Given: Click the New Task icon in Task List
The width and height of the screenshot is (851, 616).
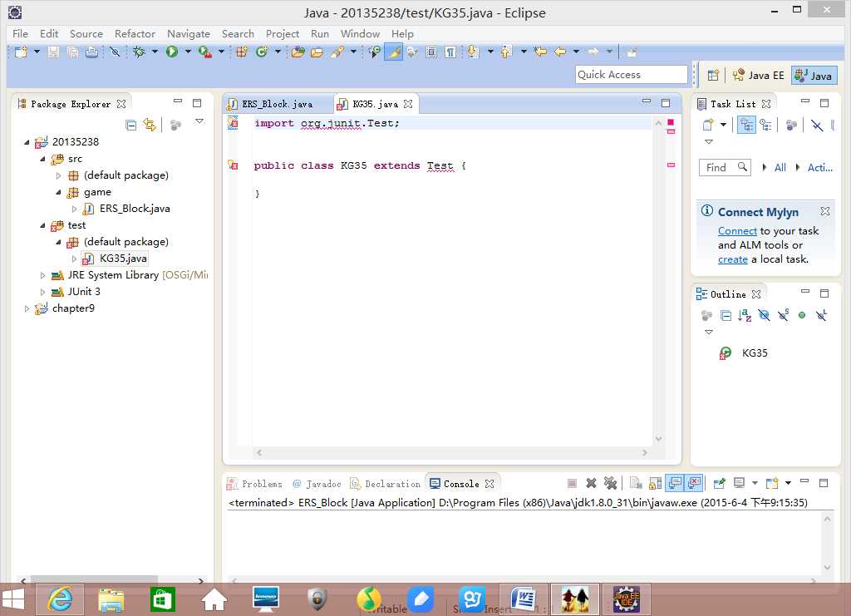Looking at the screenshot, I should pos(708,125).
